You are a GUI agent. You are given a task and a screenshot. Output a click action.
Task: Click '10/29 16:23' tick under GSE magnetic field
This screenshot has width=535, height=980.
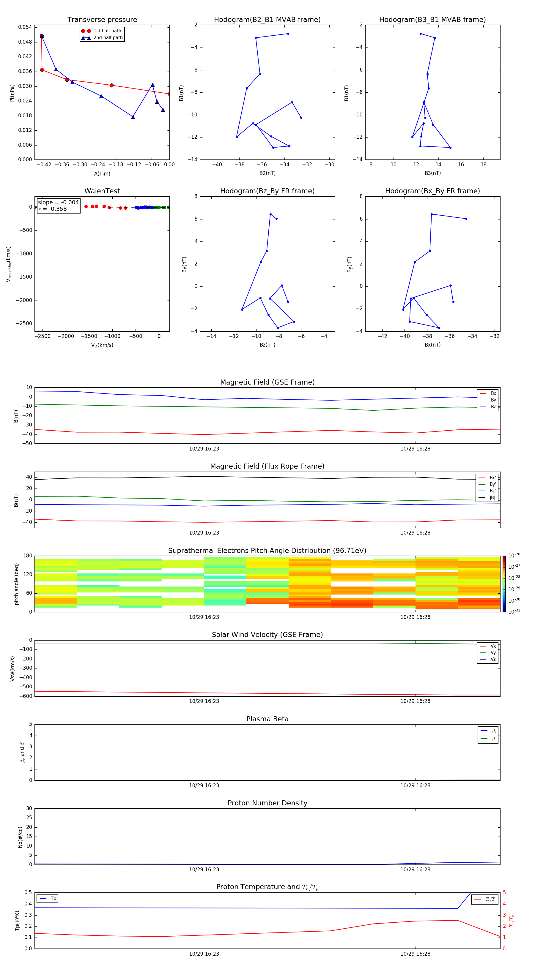point(204,448)
